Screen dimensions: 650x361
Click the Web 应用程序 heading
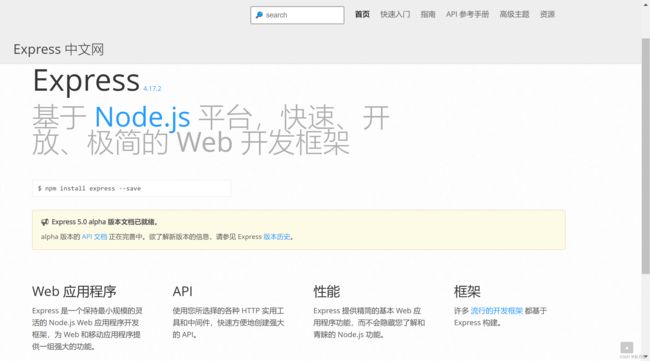[74, 291]
